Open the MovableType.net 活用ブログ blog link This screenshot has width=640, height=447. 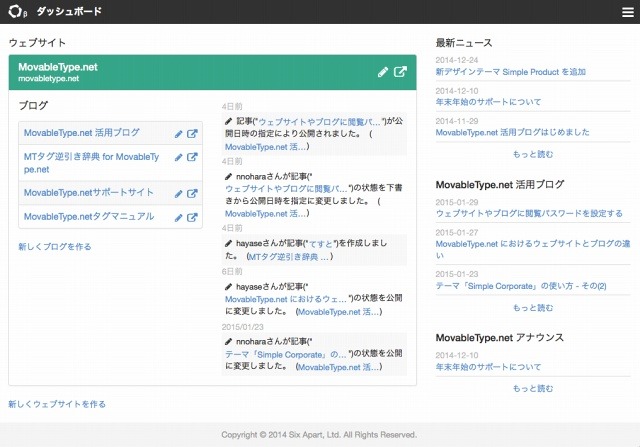tap(82, 133)
